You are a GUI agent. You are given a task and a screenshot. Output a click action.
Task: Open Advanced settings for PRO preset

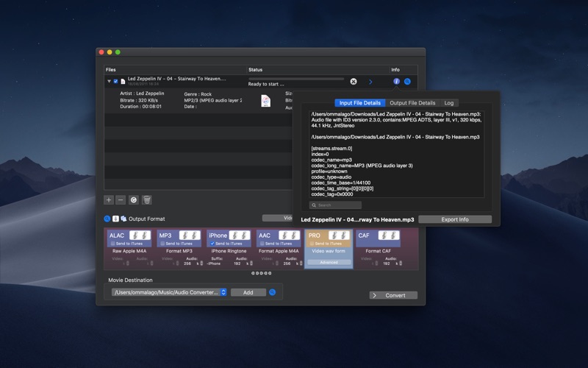tap(329, 263)
